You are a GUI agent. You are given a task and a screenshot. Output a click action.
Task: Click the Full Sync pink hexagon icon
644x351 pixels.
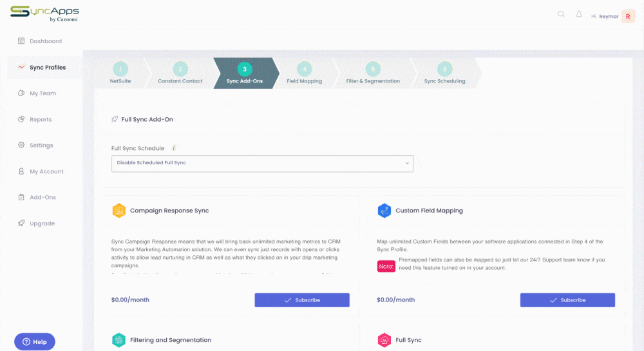click(384, 340)
